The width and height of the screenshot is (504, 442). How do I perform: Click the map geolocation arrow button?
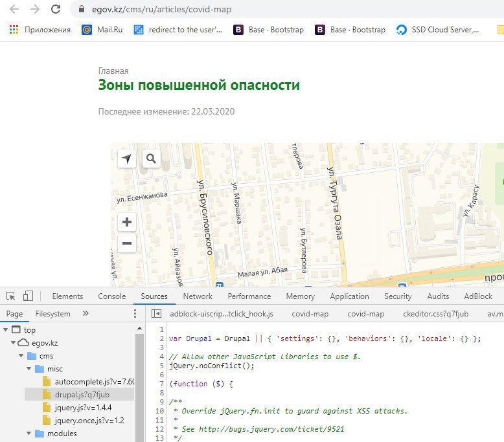pyautogui.click(x=127, y=159)
